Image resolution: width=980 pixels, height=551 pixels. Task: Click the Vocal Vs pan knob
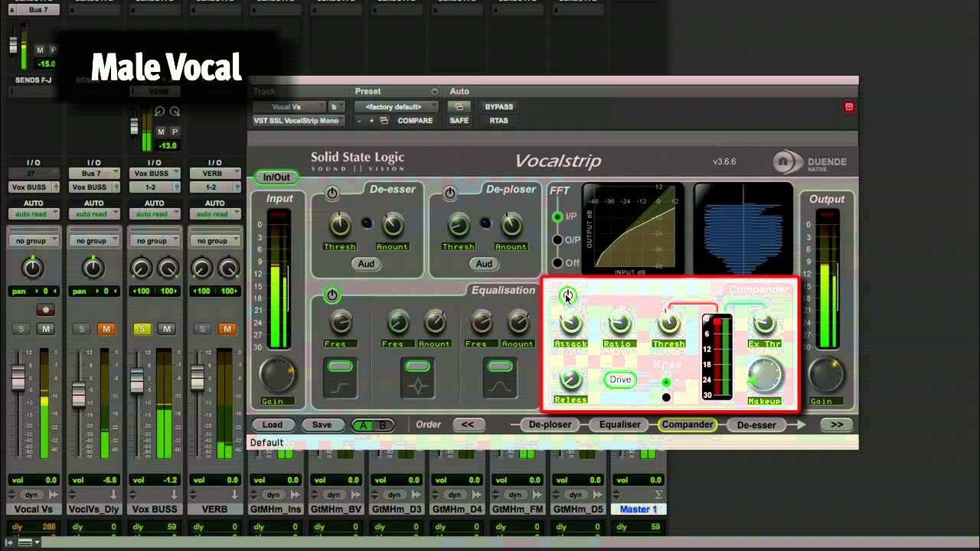(32, 268)
